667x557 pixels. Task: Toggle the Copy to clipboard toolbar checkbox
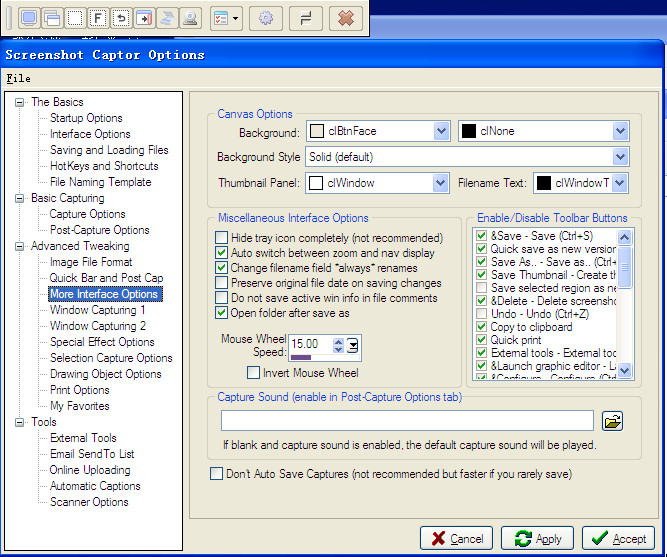[x=482, y=327]
